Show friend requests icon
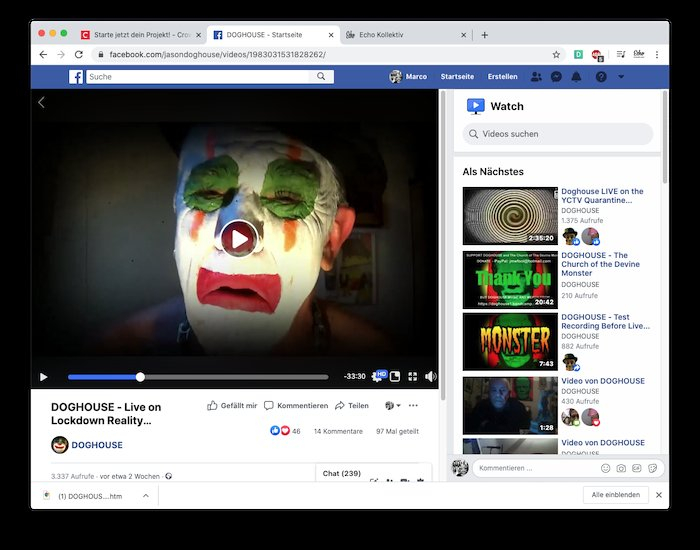The width and height of the screenshot is (700, 550). point(537,77)
